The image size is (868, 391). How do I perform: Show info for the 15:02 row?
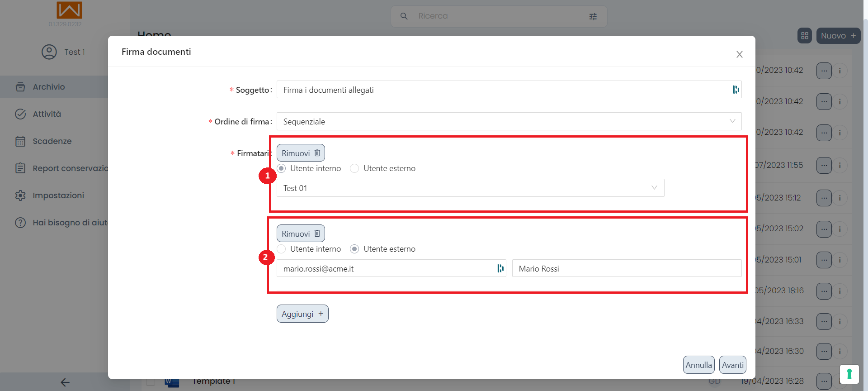[x=840, y=229]
